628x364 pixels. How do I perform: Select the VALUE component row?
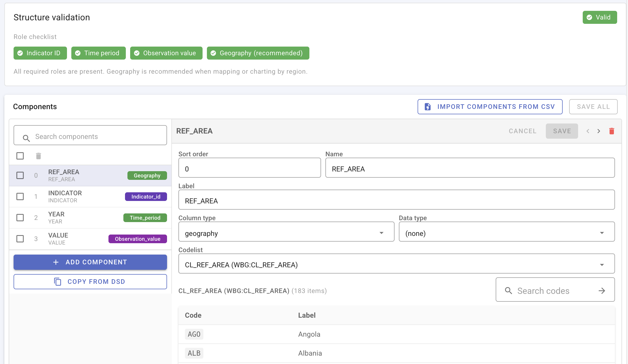(90, 239)
